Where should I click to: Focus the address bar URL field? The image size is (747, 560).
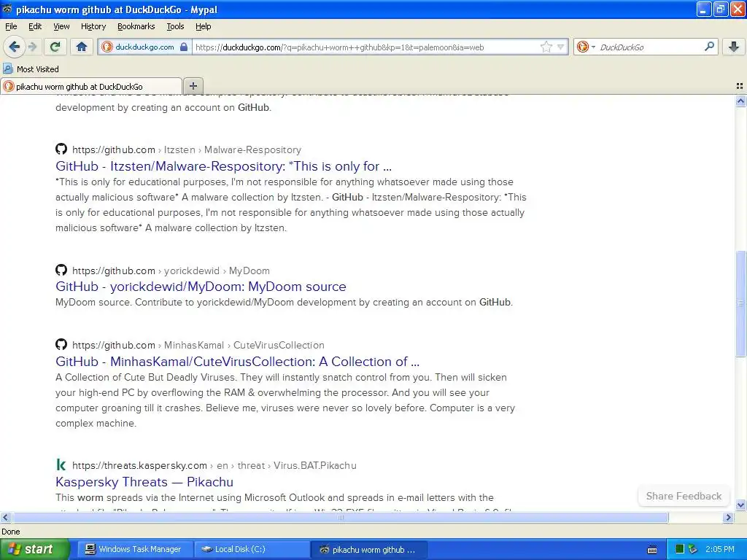[x=365, y=47]
